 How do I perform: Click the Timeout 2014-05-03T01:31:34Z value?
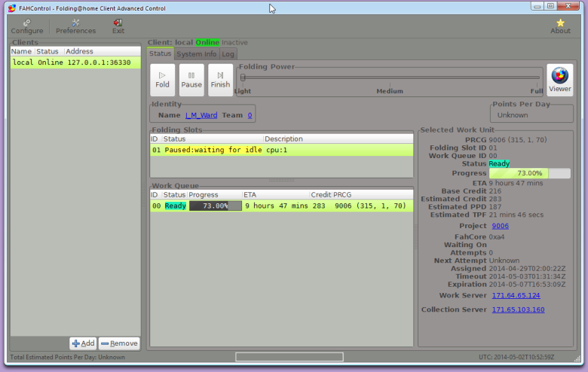point(527,276)
